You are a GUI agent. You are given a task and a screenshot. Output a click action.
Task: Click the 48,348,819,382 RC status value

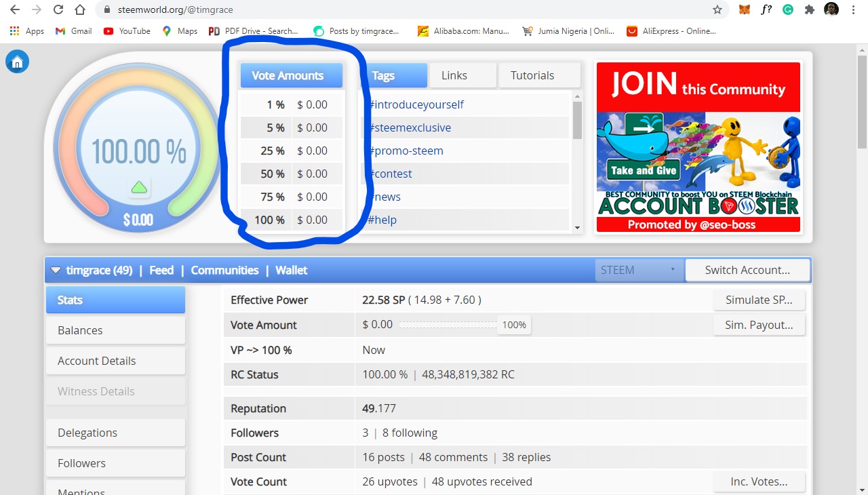pos(469,374)
